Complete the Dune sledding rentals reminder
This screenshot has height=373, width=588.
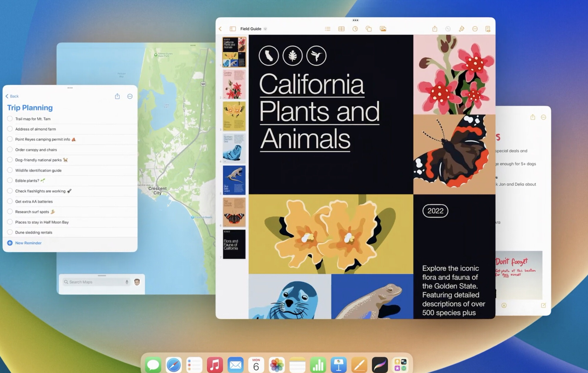[10, 232]
